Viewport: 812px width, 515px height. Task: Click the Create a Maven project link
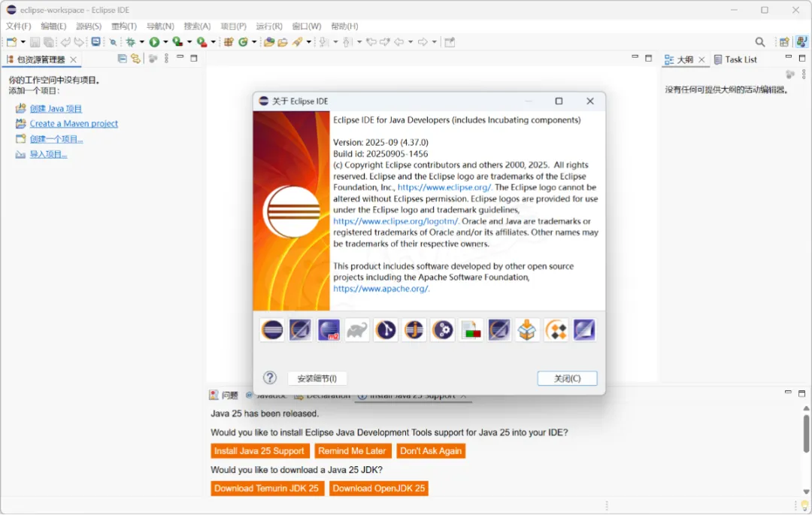pyautogui.click(x=74, y=124)
